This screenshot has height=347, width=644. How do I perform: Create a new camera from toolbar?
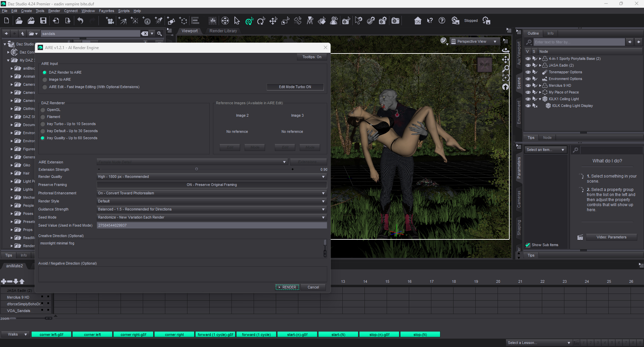pyautogui.click(x=110, y=21)
